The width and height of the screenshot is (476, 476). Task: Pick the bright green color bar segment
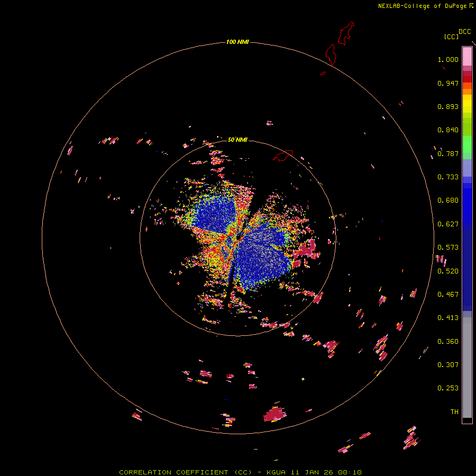pos(467,144)
